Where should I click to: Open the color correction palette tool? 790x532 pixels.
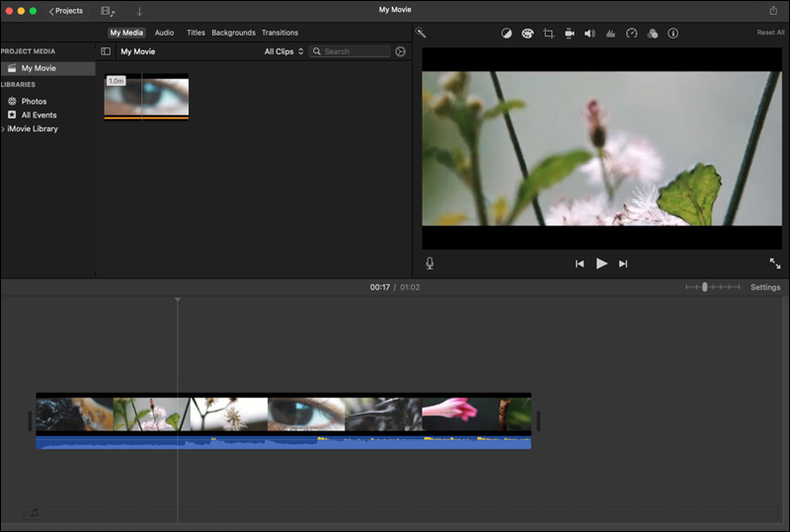click(527, 33)
